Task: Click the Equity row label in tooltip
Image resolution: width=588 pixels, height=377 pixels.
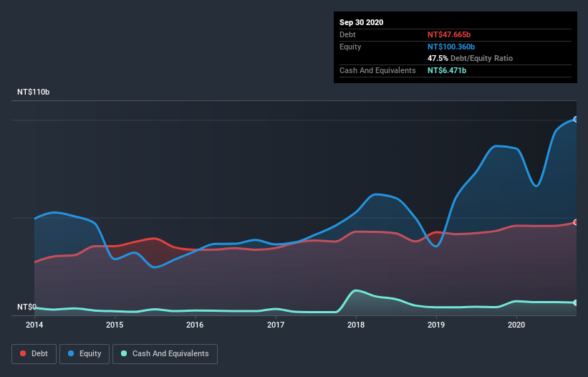Action: pyautogui.click(x=350, y=47)
